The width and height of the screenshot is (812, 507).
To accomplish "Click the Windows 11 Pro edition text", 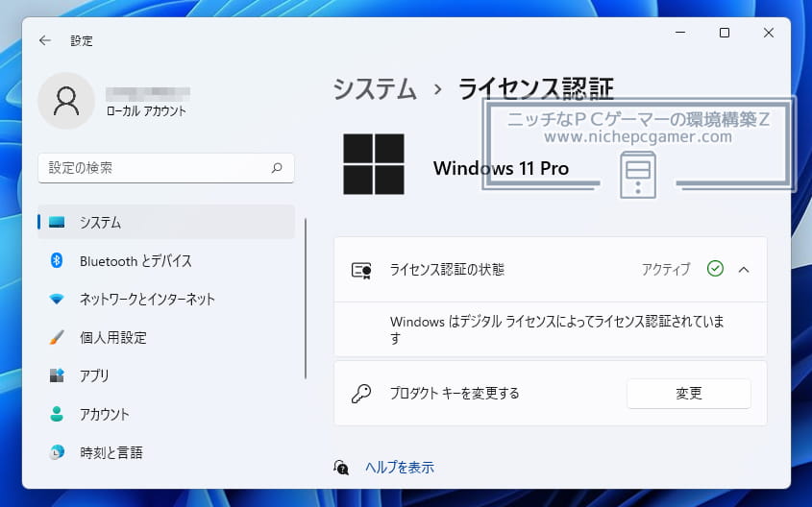I will pyautogui.click(x=501, y=168).
